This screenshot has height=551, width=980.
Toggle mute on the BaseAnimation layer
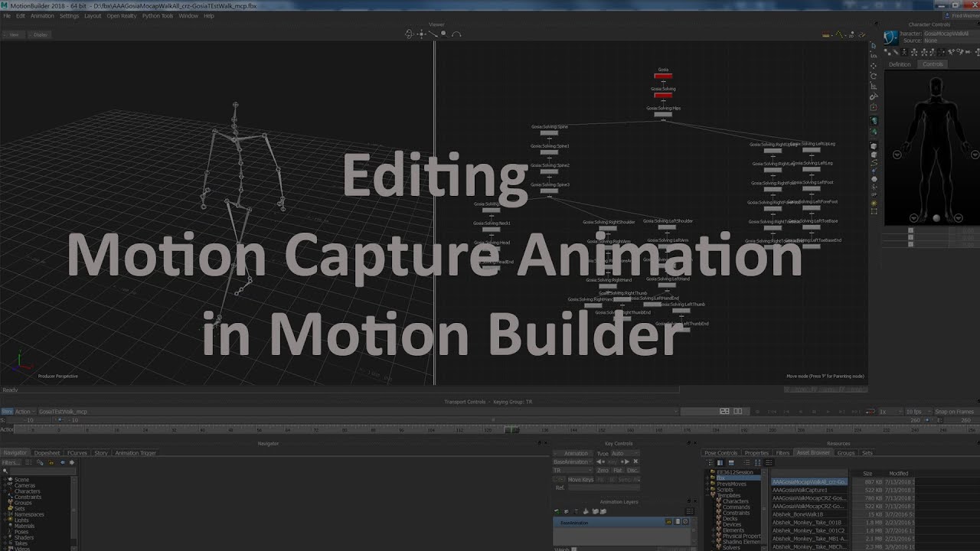click(685, 521)
